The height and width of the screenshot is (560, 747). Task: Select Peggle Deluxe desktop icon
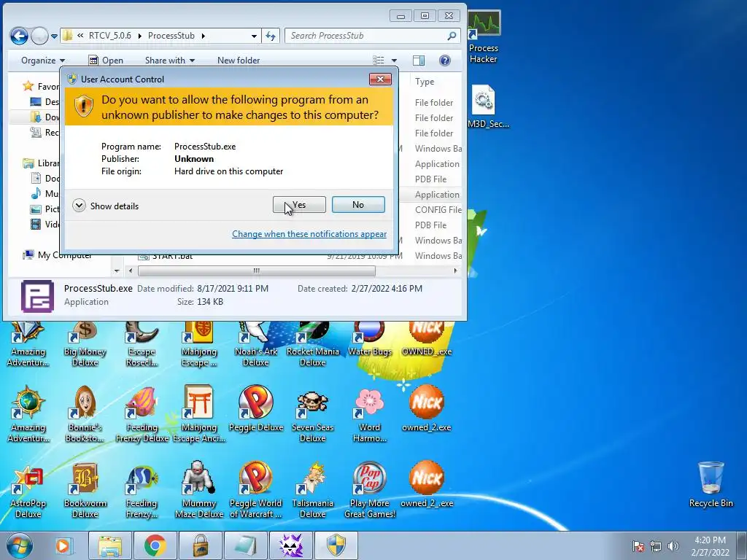256,408
